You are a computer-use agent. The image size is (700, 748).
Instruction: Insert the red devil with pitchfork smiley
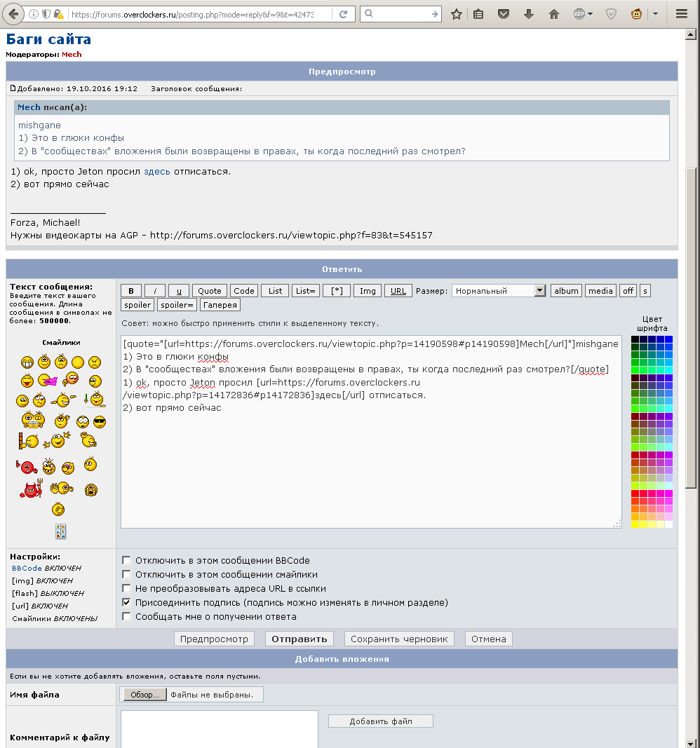click(x=31, y=489)
